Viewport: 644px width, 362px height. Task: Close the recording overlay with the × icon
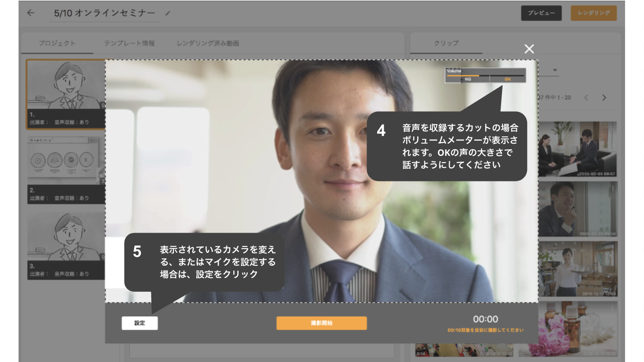click(x=529, y=49)
